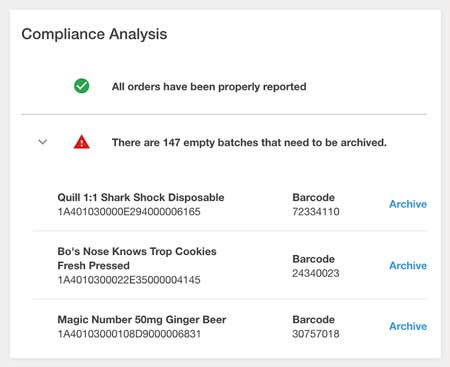The image size is (450, 367).
Task: Select barcode value 30757018
Action: click(x=316, y=334)
